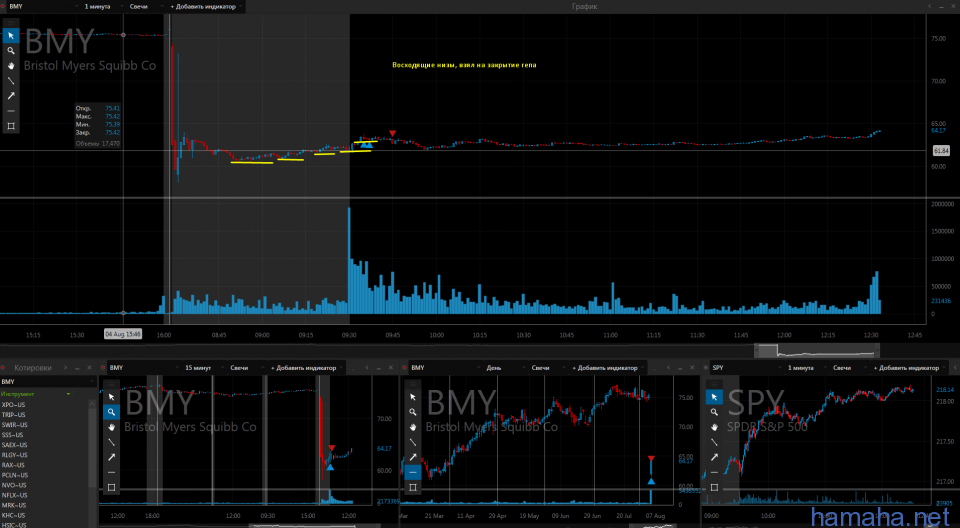Screen dimensions: 960x528
Task: Select zoom tool in SPY chart
Action: click(714, 412)
